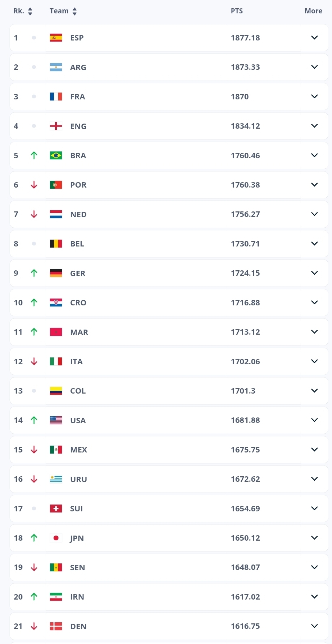Click the Brazil flag icon
332x644 pixels.
tap(56, 155)
